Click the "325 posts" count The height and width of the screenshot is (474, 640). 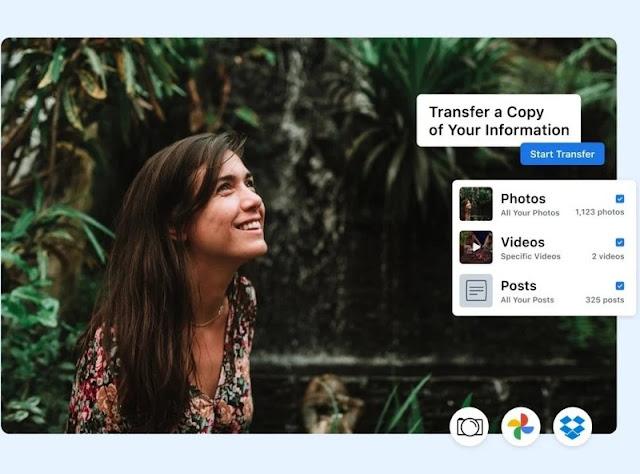604,300
